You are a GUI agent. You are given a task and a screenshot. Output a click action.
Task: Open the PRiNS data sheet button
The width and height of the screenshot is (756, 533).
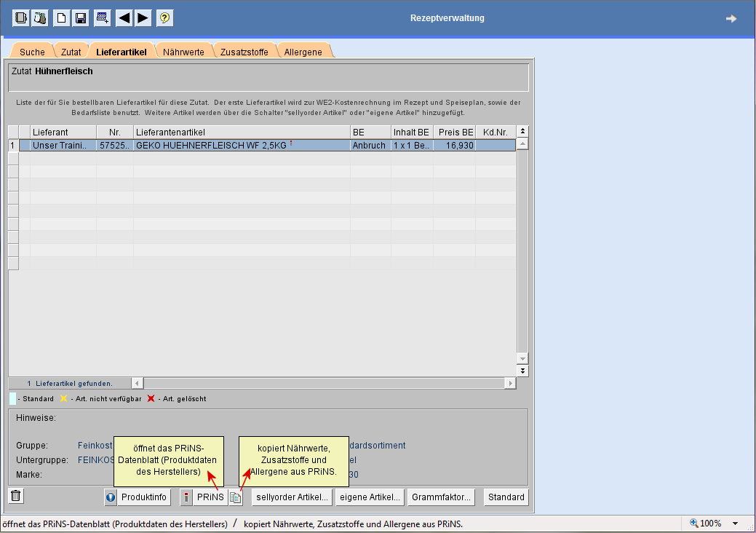[x=211, y=497]
